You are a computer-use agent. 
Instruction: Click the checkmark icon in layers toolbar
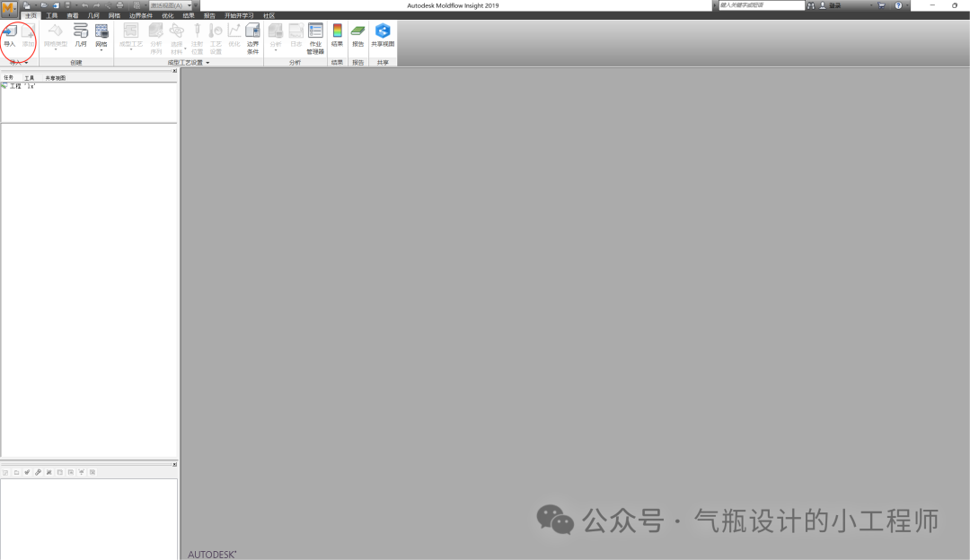tap(27, 472)
